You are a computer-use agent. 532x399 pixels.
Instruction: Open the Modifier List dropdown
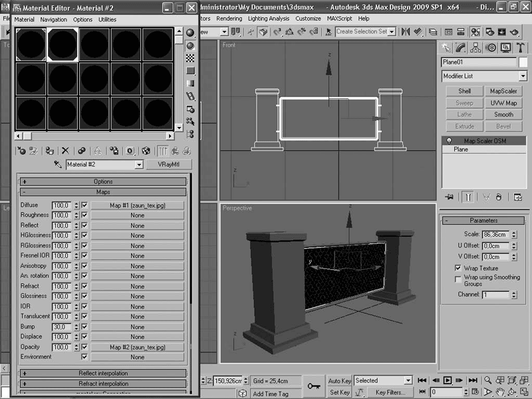coord(484,76)
